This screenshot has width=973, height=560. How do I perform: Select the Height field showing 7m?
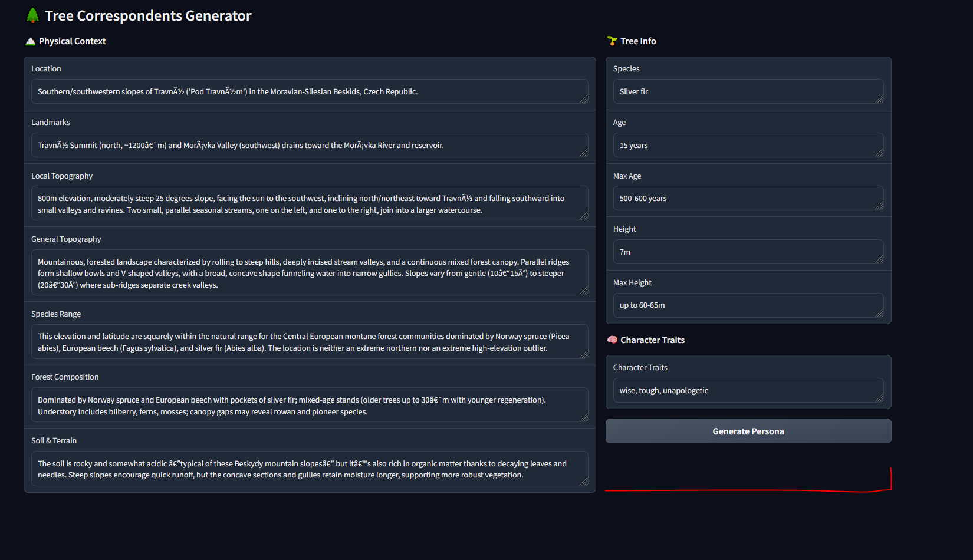tap(747, 252)
